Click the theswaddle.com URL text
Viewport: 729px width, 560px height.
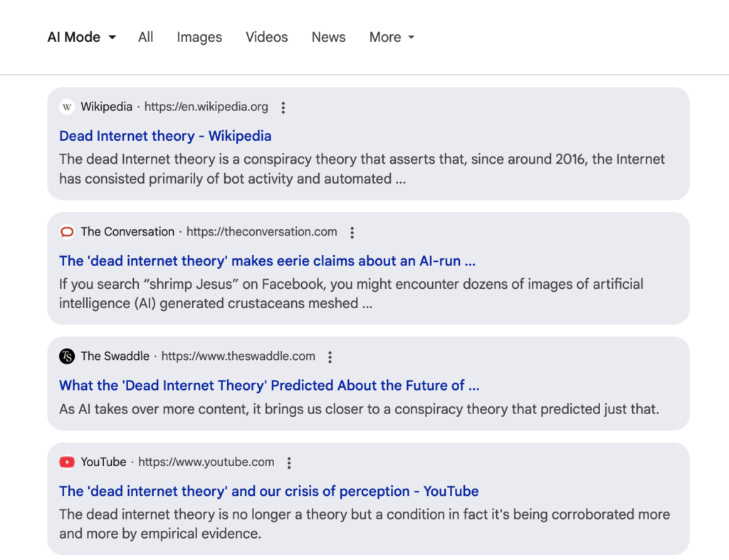tap(238, 356)
